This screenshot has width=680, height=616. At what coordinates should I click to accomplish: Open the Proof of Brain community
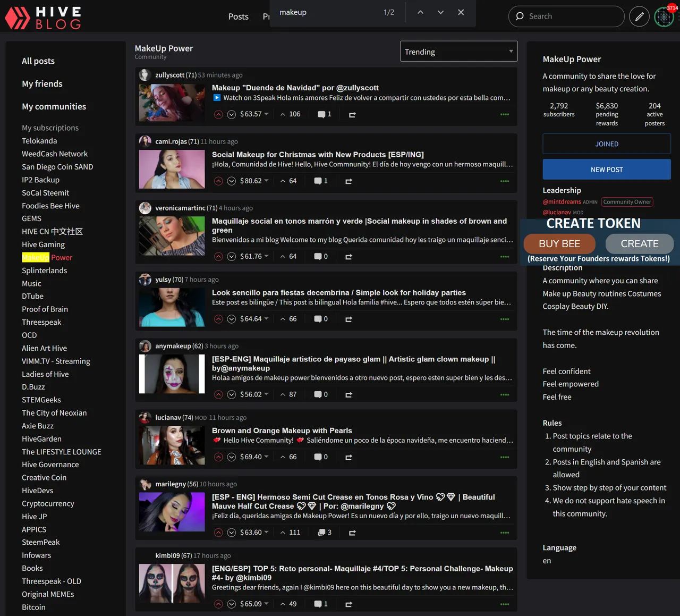click(x=45, y=309)
